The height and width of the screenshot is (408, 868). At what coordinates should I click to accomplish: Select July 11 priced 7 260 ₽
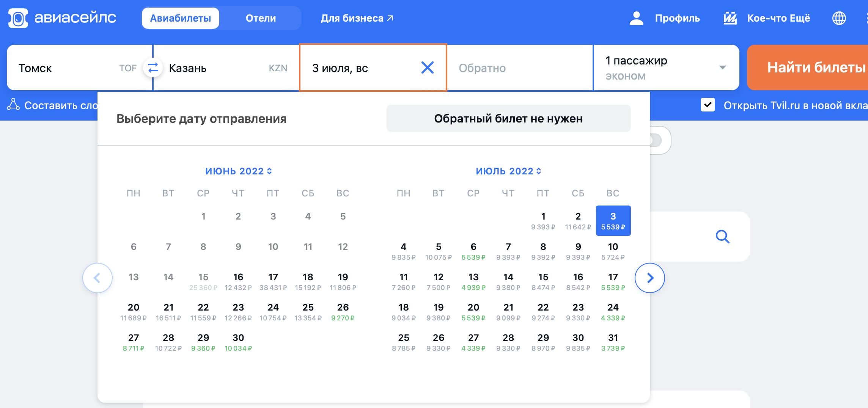pyautogui.click(x=404, y=281)
